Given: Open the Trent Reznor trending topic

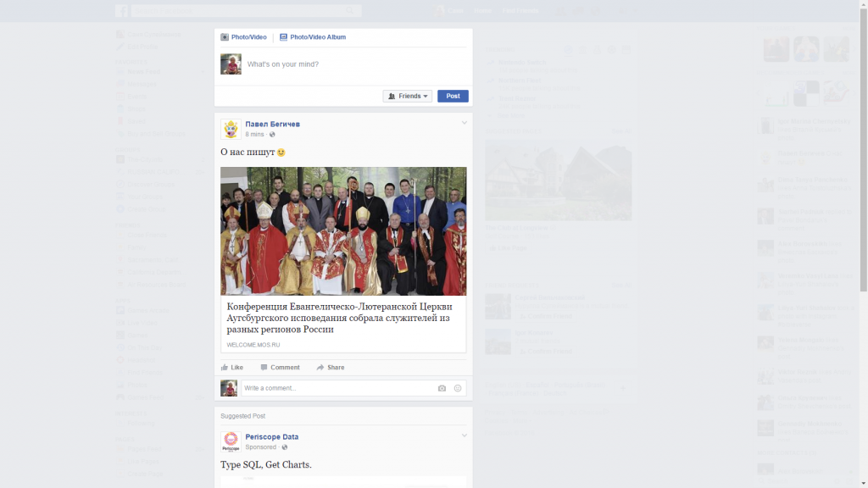Looking at the screenshot, I should [517, 99].
